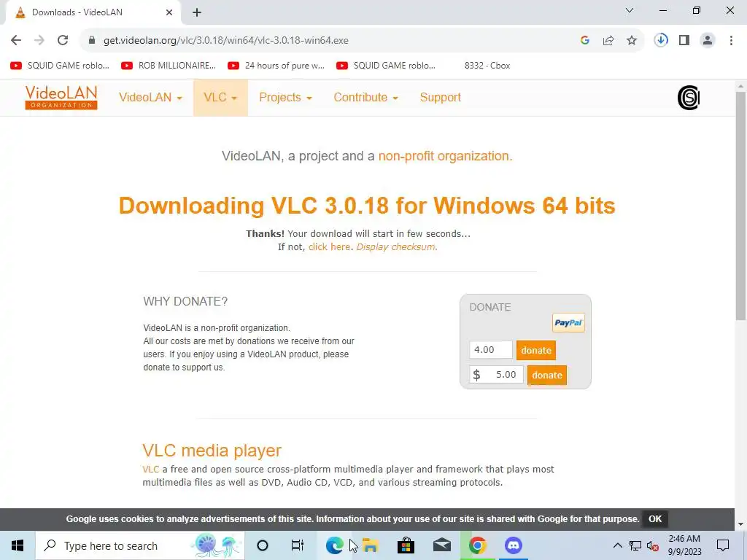747x560 pixels.
Task: Switch to Chrome in taskbar
Action: click(x=477, y=545)
